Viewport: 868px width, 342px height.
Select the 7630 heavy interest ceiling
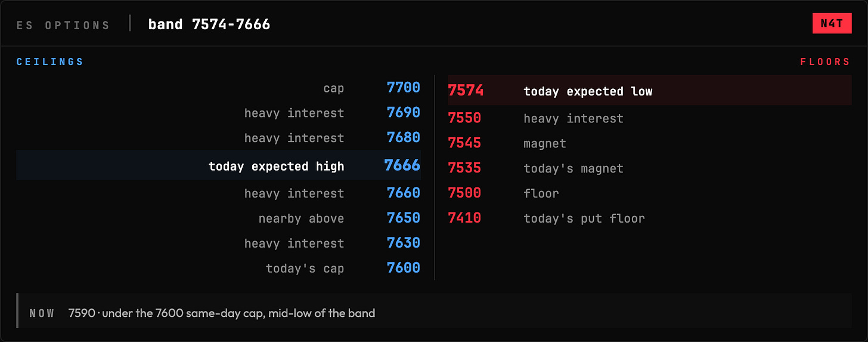point(219,243)
